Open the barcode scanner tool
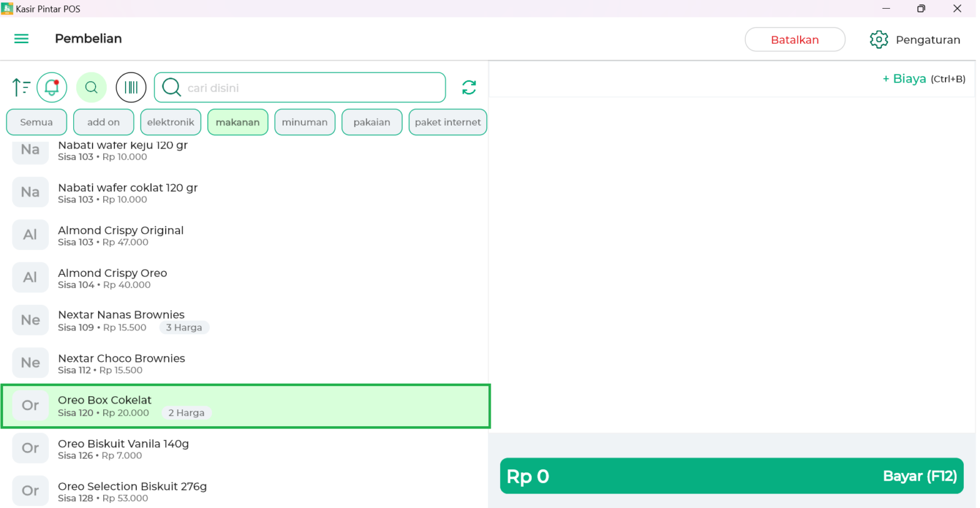Viewport: 980px width, 508px height. click(131, 87)
